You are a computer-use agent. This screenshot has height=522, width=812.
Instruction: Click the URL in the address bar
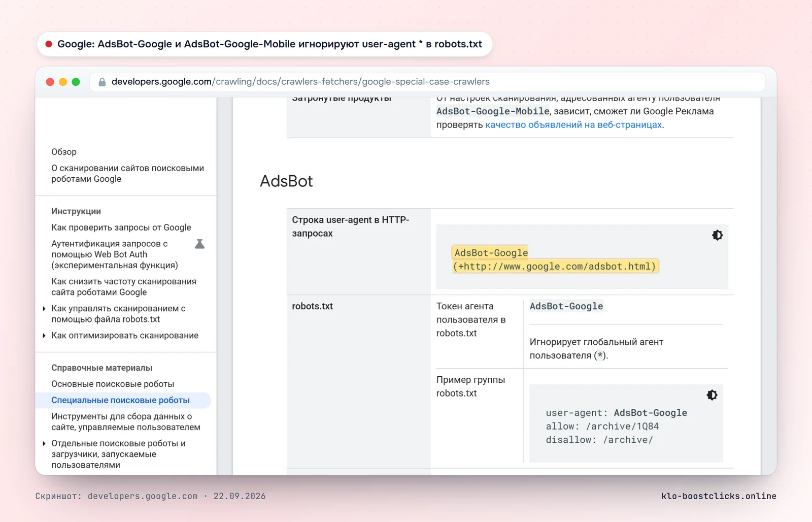coord(300,82)
